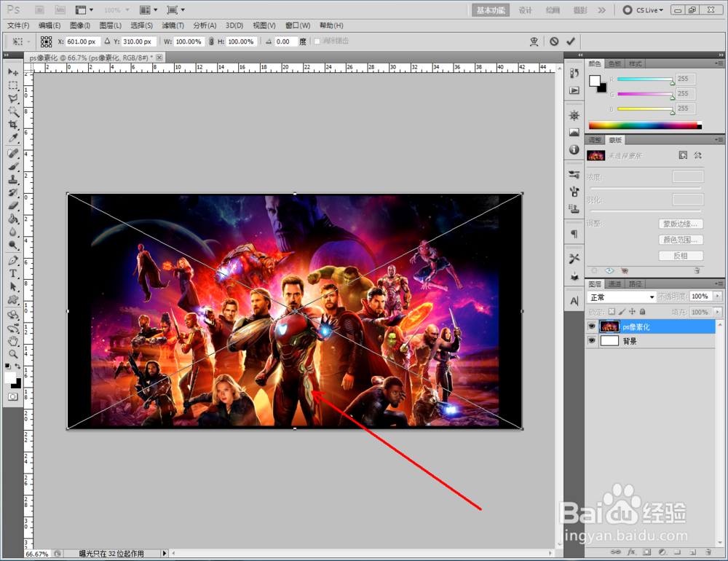Open the 窗口(W) menu
Image resolution: width=728 pixels, height=561 pixels.
pyautogui.click(x=298, y=25)
